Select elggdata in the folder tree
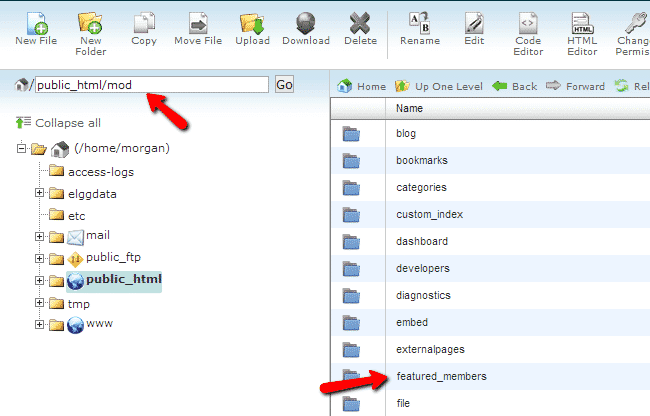 tap(92, 194)
